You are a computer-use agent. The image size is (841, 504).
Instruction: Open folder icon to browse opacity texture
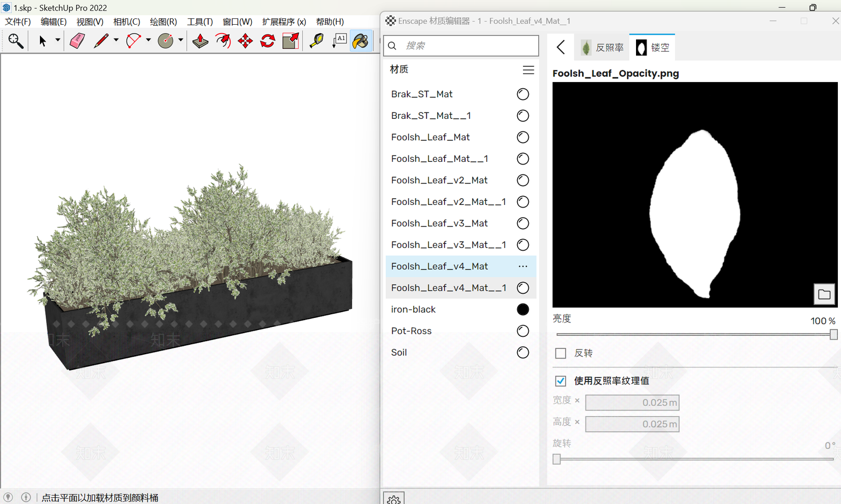824,294
